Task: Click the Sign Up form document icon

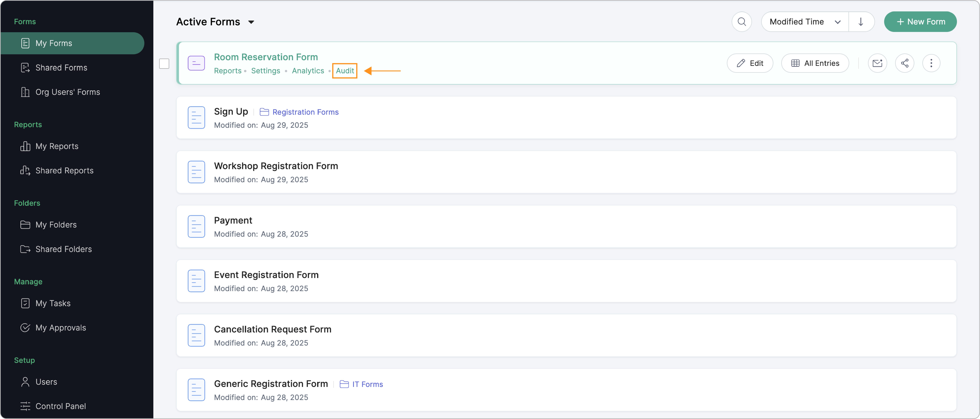Action: point(196,118)
